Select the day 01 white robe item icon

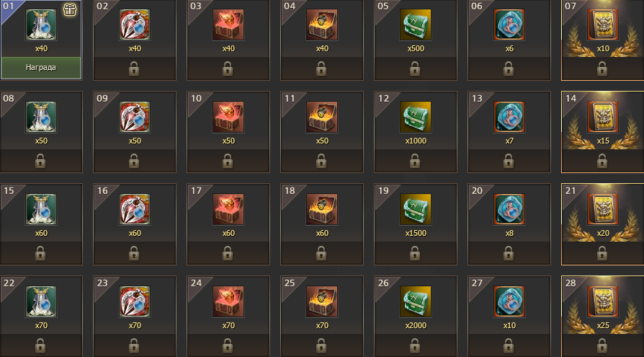pyautogui.click(x=41, y=25)
